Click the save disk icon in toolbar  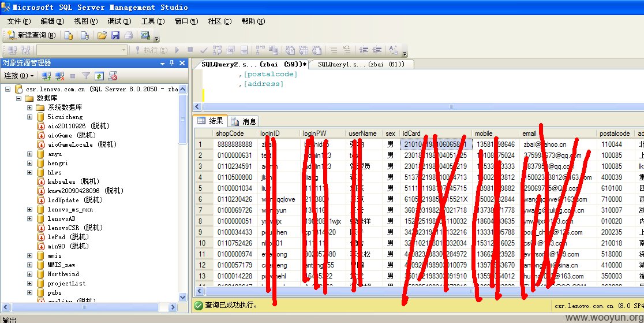[x=115, y=35]
